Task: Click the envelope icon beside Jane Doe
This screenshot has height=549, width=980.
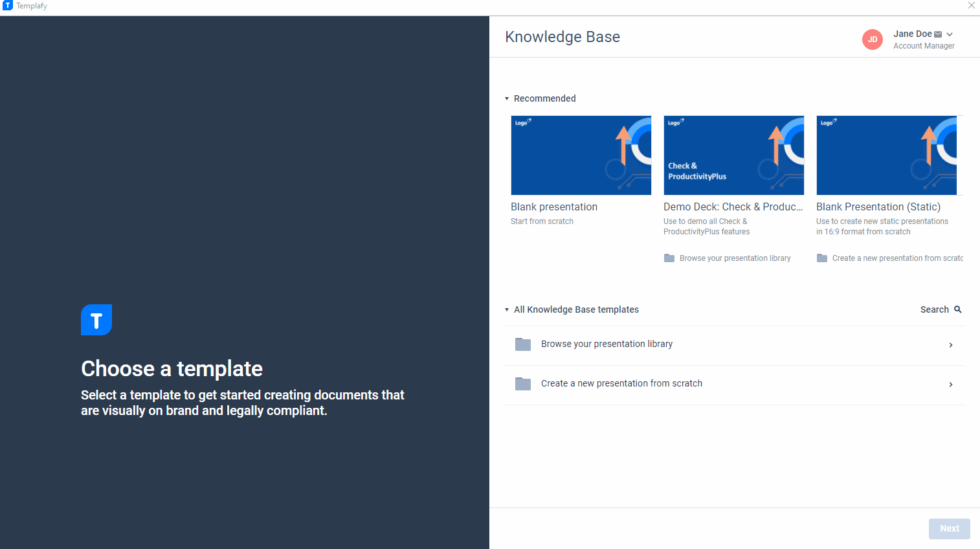Action: (x=938, y=34)
